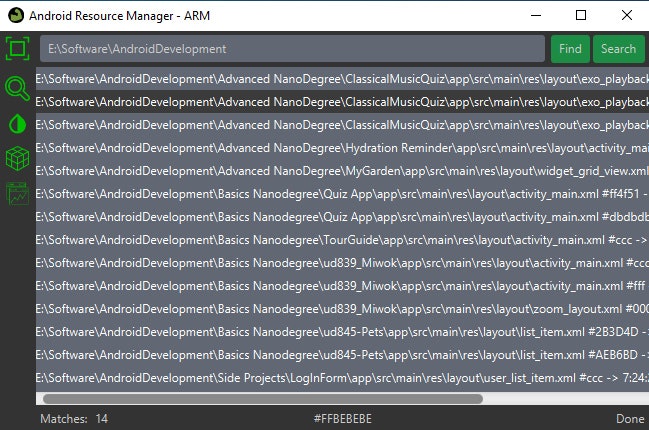
Task: Select the LogInForm user_list_item.xml #ccc row
Action: 342,378
